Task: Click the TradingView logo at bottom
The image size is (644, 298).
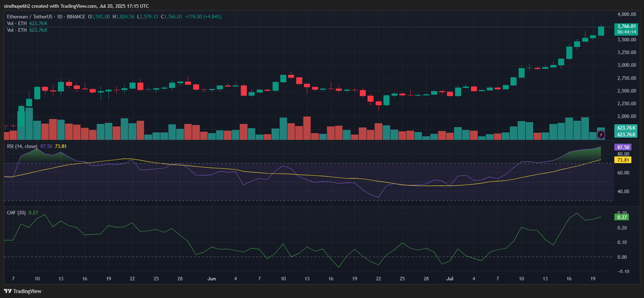Action: (23, 291)
